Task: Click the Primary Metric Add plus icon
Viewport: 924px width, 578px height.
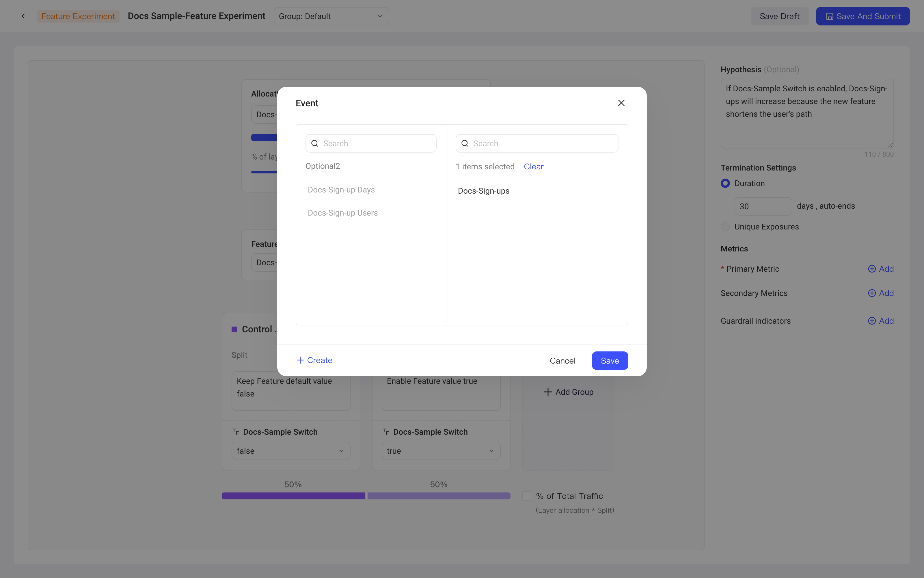Action: [x=872, y=269]
